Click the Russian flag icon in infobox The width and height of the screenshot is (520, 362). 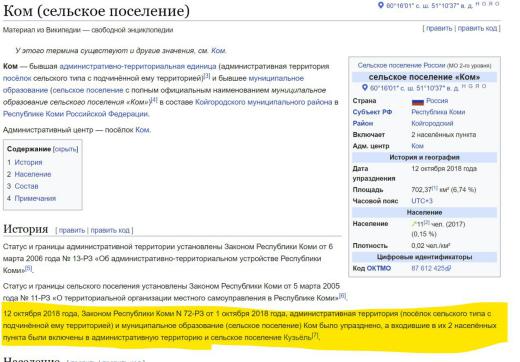pos(418,101)
